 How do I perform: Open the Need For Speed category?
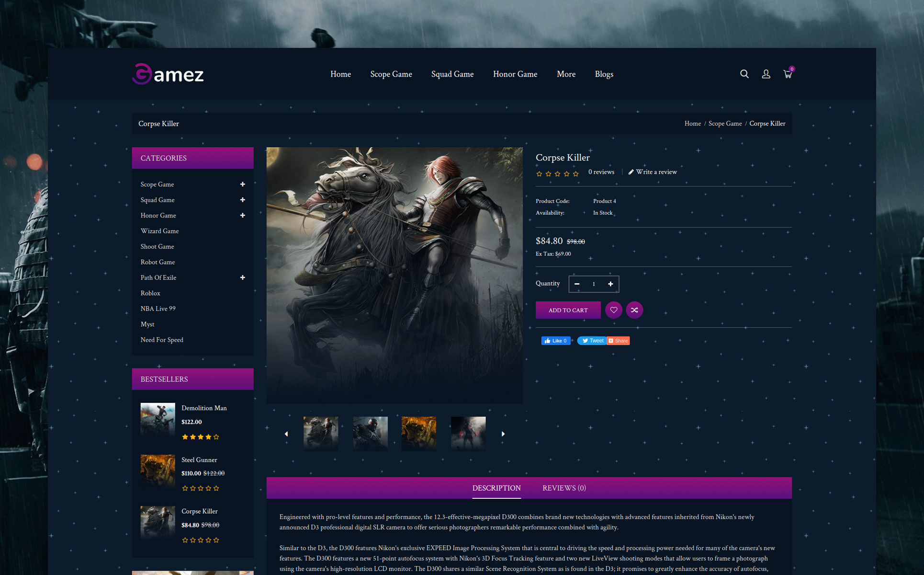click(x=162, y=340)
